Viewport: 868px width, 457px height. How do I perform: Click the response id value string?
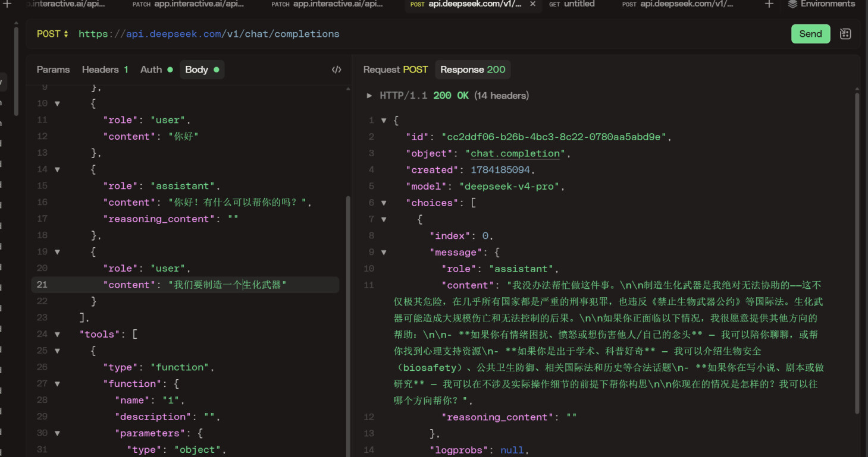coord(553,137)
